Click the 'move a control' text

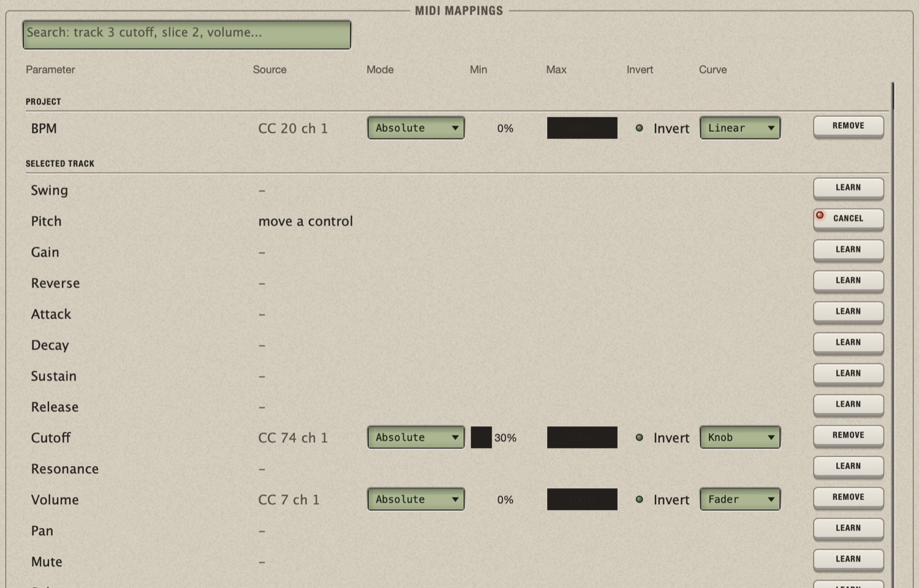306,221
